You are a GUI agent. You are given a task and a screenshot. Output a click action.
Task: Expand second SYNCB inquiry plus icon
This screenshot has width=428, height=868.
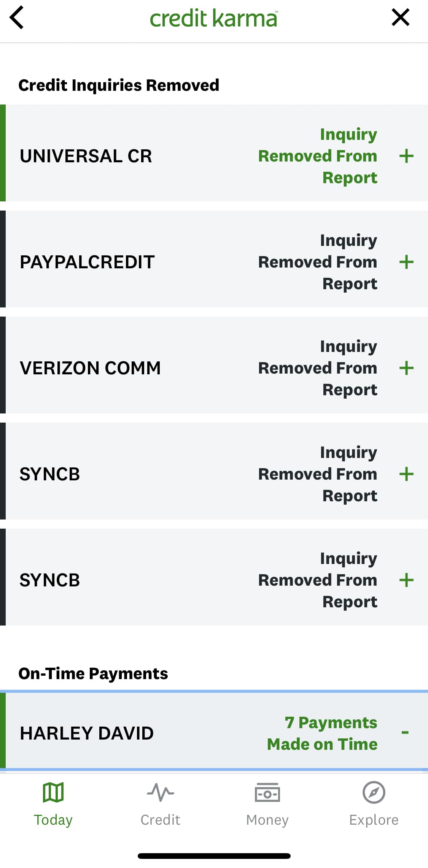pos(406,580)
